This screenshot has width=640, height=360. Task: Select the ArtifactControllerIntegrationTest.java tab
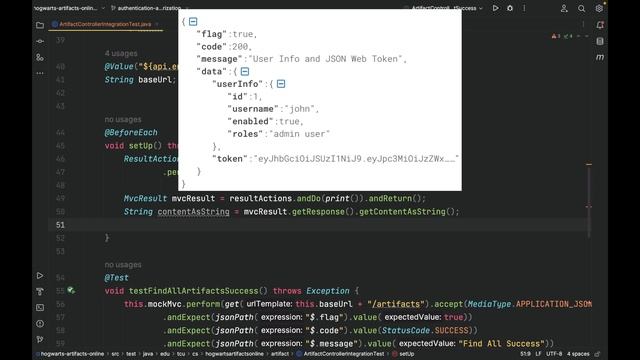click(105, 24)
